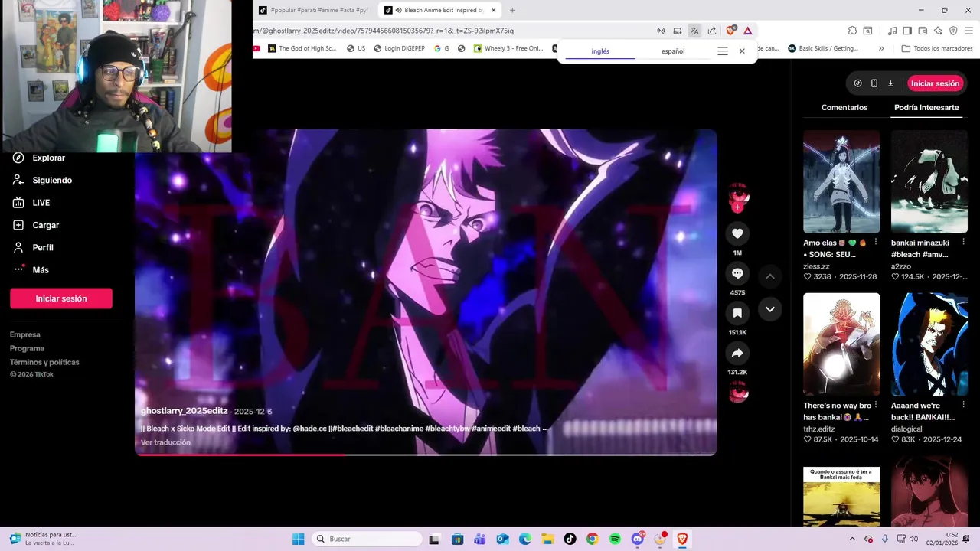980x551 pixels.
Task: Open Aaaand we're back BANKAI thumbnail
Action: point(929,344)
